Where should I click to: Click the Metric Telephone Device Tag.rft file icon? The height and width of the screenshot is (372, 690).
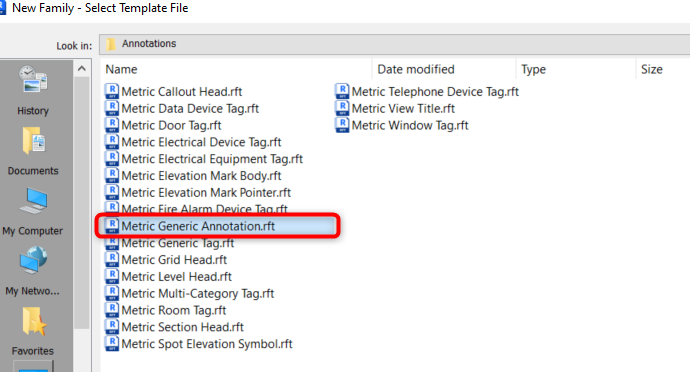(x=342, y=92)
